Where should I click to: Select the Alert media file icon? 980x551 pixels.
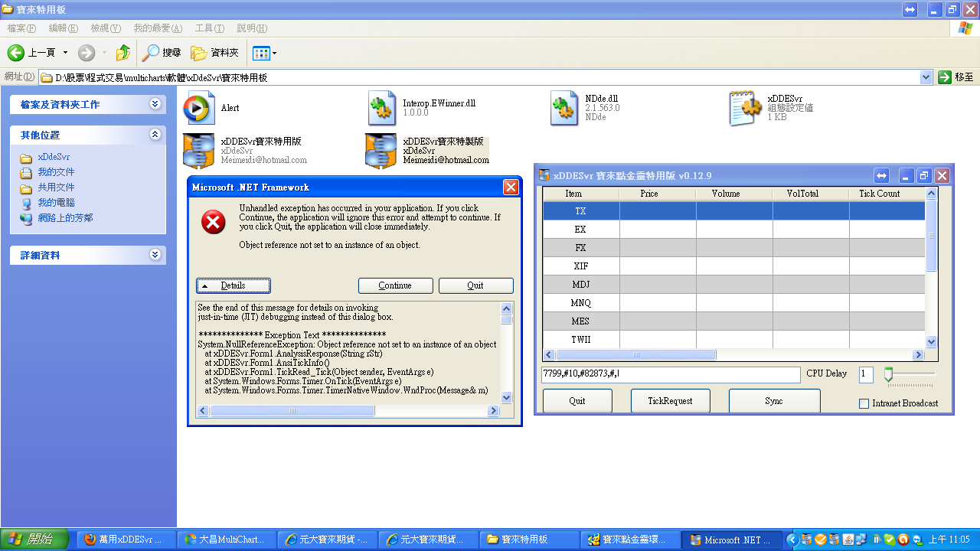pyautogui.click(x=199, y=108)
